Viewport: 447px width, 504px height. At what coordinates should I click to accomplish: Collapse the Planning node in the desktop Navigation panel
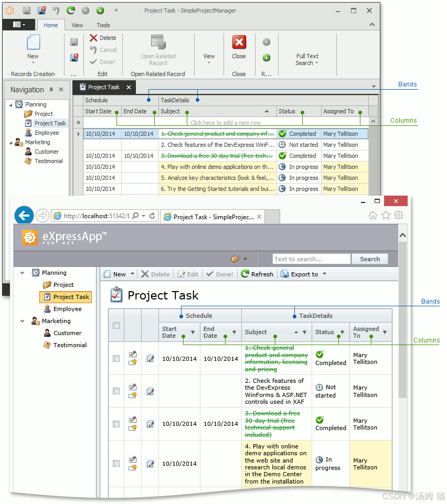(x=11, y=105)
